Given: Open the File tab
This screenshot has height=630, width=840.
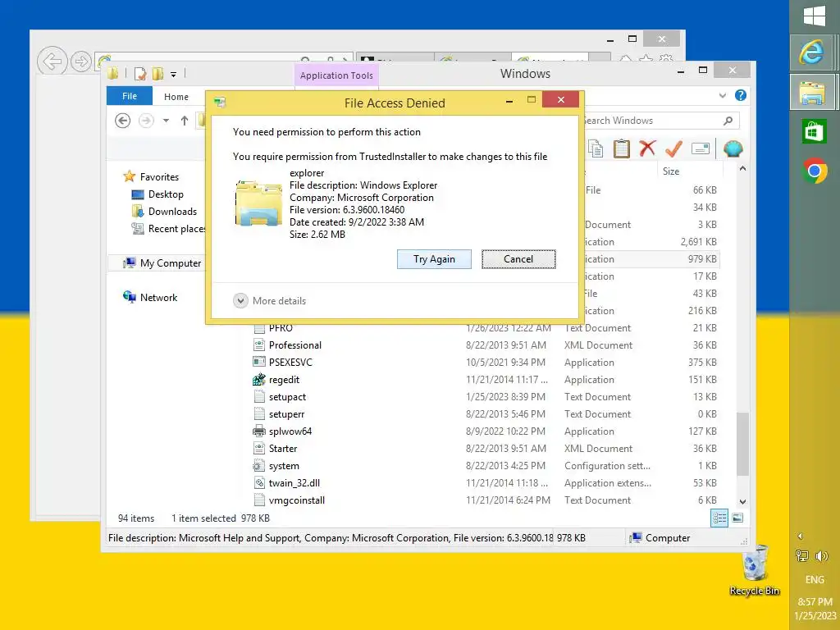Looking at the screenshot, I should [x=130, y=96].
